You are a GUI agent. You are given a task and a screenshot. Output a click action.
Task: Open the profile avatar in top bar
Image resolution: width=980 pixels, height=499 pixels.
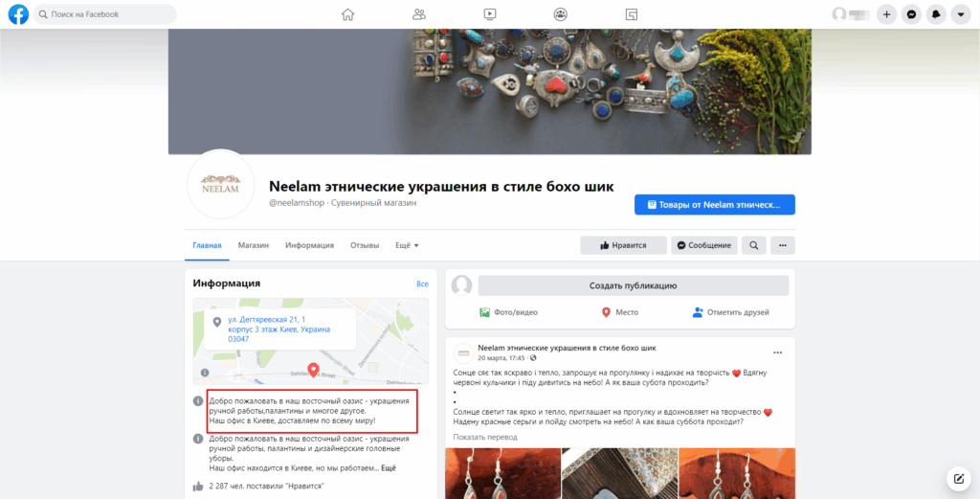(x=839, y=14)
